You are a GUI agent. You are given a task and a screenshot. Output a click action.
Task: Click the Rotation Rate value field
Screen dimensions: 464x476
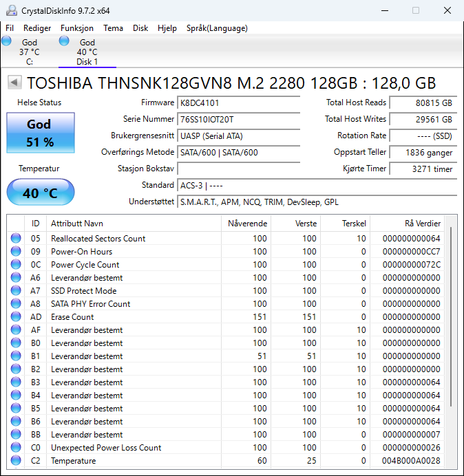423,136
